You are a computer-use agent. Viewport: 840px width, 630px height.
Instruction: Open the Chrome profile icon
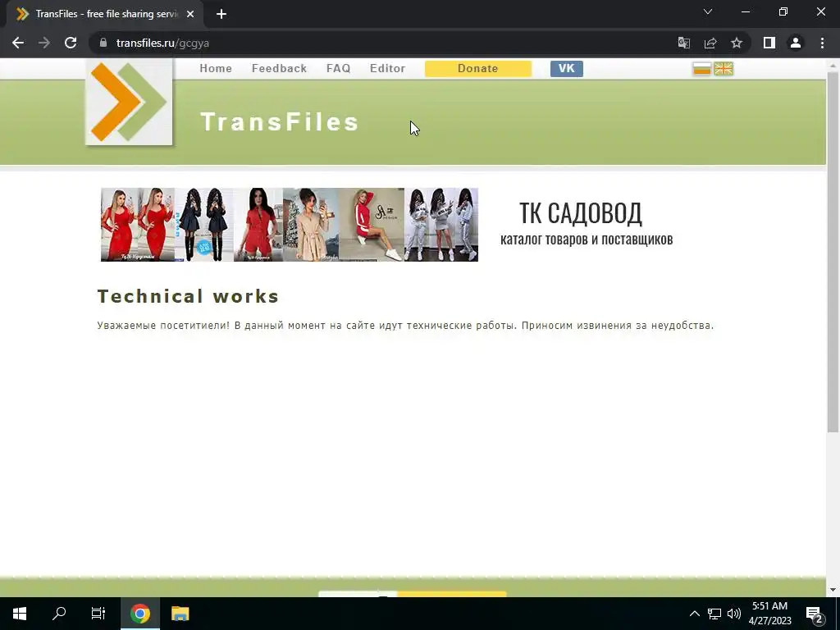pyautogui.click(x=796, y=43)
